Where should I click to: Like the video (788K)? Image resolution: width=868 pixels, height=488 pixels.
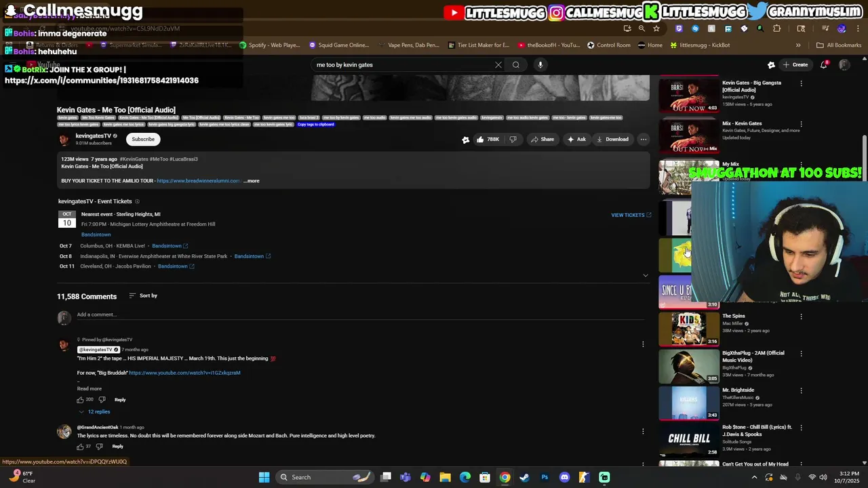(488, 140)
